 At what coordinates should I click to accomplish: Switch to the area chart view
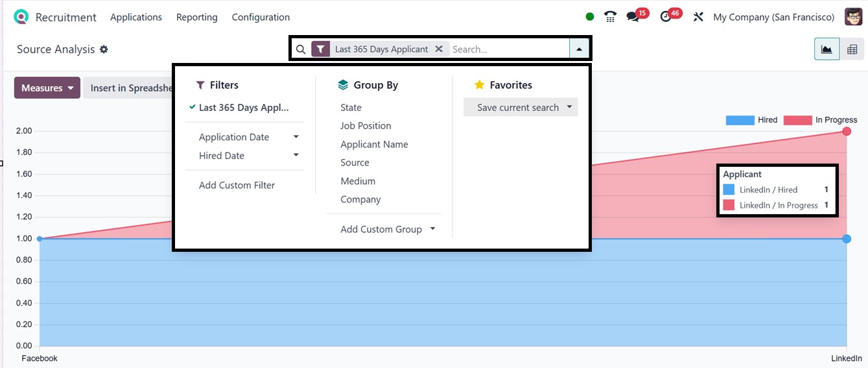(x=827, y=49)
